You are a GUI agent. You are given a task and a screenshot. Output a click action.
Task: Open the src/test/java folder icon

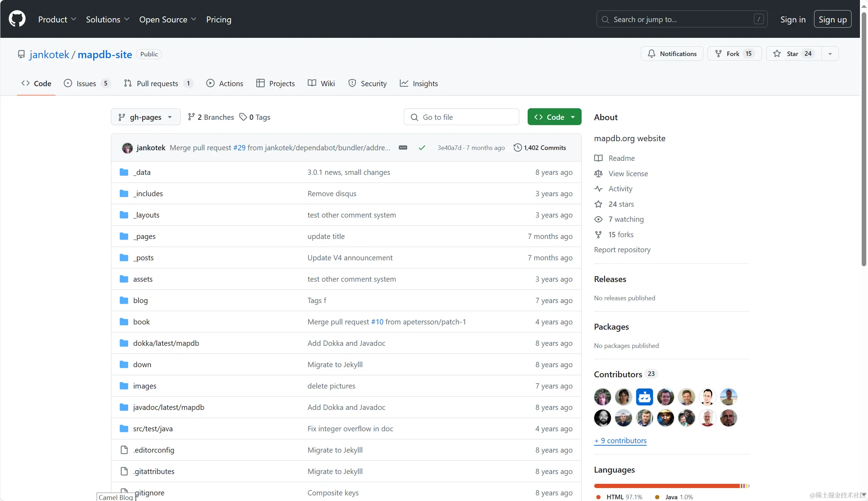point(124,428)
